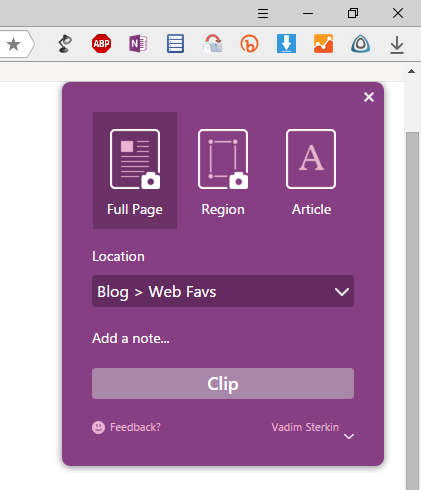
Task: Click the Clip button
Action: click(x=223, y=383)
